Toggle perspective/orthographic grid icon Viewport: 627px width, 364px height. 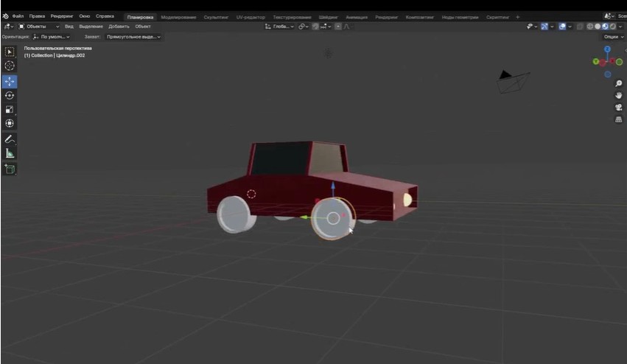619,119
